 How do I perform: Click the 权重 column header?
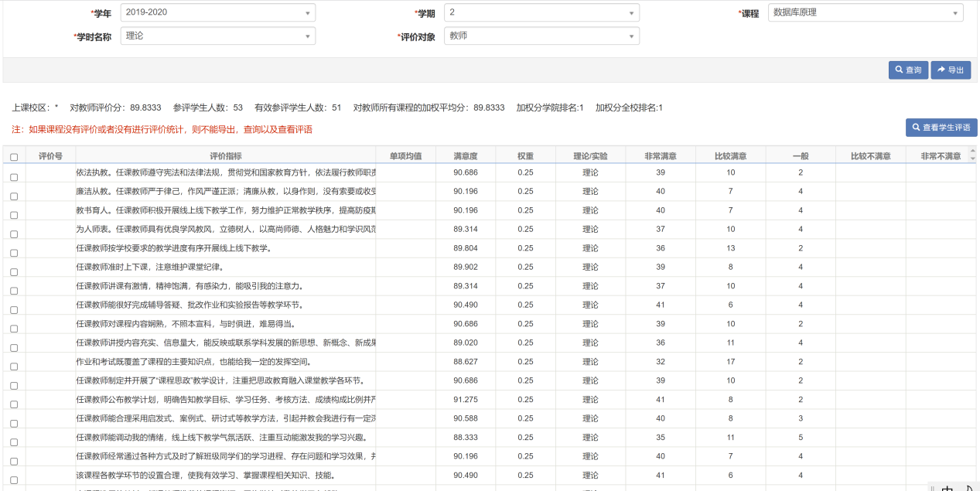(x=526, y=155)
